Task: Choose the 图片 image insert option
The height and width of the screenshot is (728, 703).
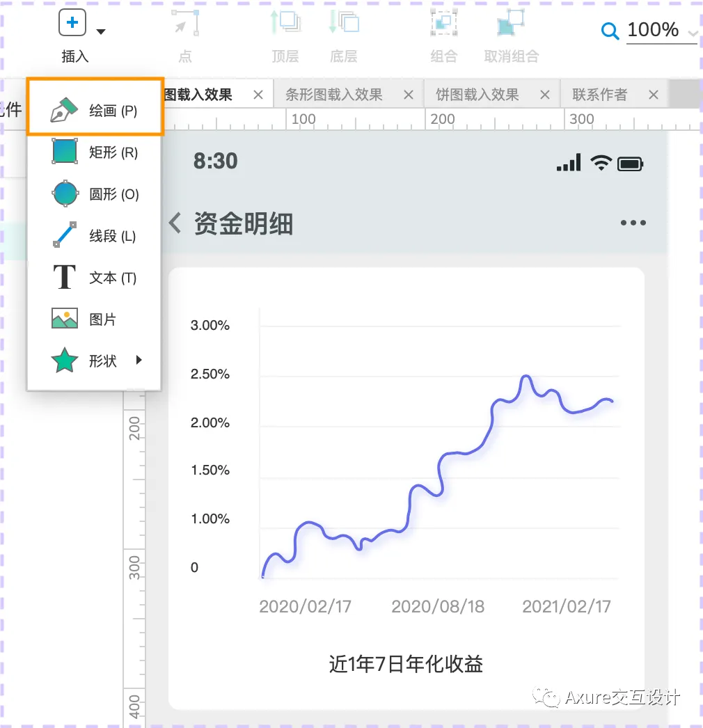Action: pyautogui.click(x=94, y=319)
